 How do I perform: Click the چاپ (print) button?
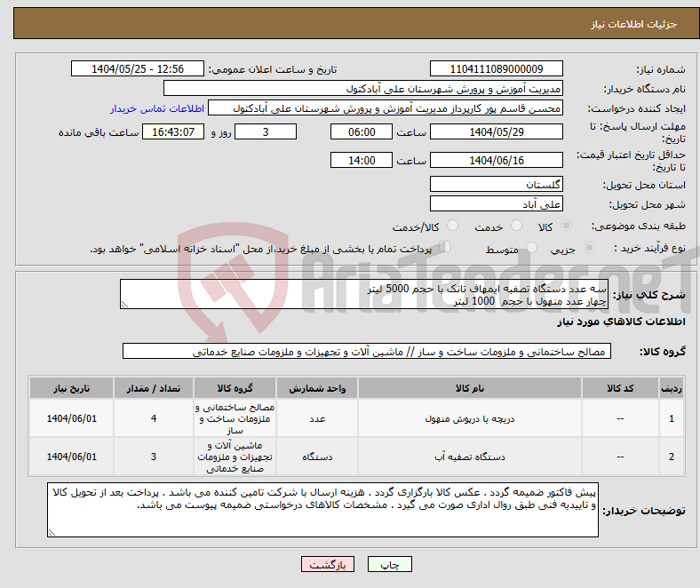click(389, 564)
